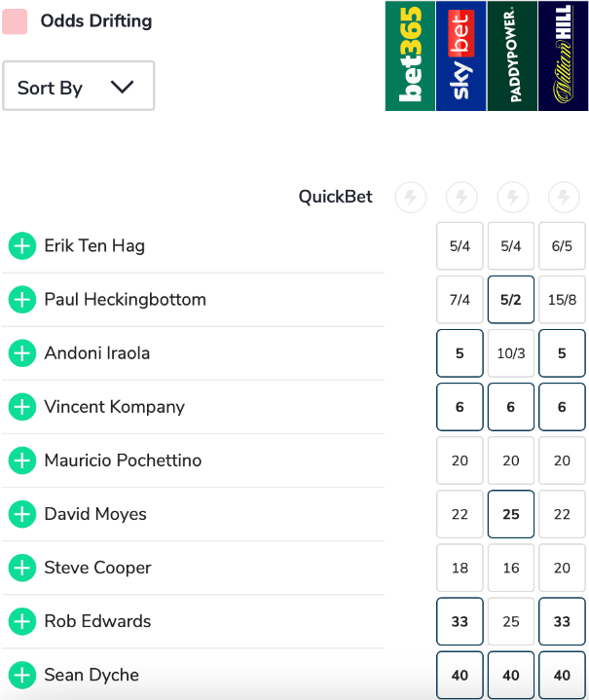
Task: Enable QuickBet lightning for Sky Bet column
Action: click(x=460, y=198)
